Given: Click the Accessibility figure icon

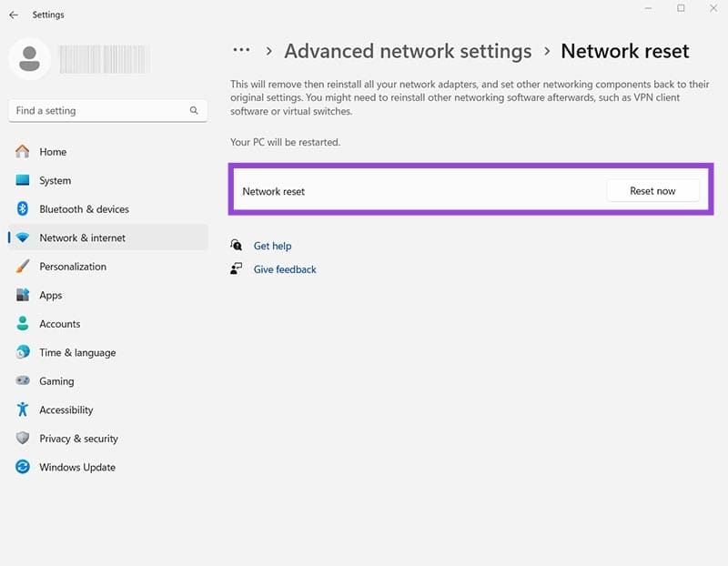Looking at the screenshot, I should 22,409.
